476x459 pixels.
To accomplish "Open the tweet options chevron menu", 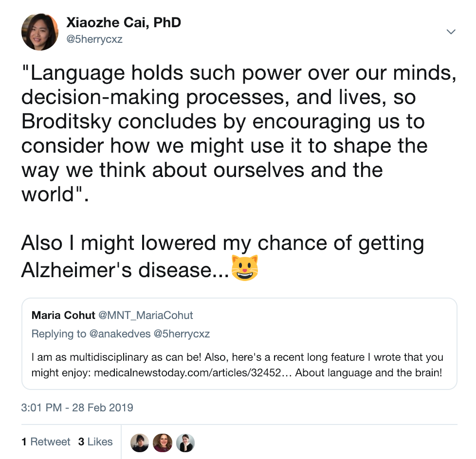I will pyautogui.click(x=451, y=32).
